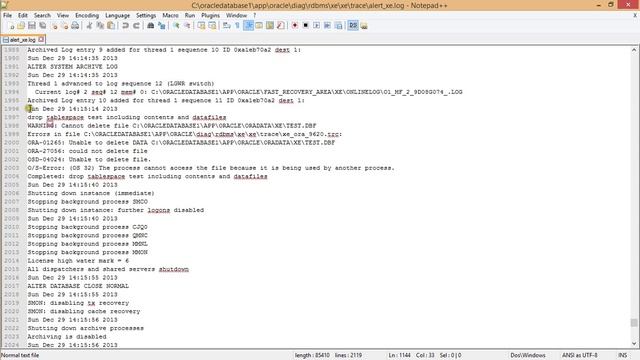This screenshot has width=640, height=360.
Task: Click the Close All toolbar icon
Action: pos(64,26)
